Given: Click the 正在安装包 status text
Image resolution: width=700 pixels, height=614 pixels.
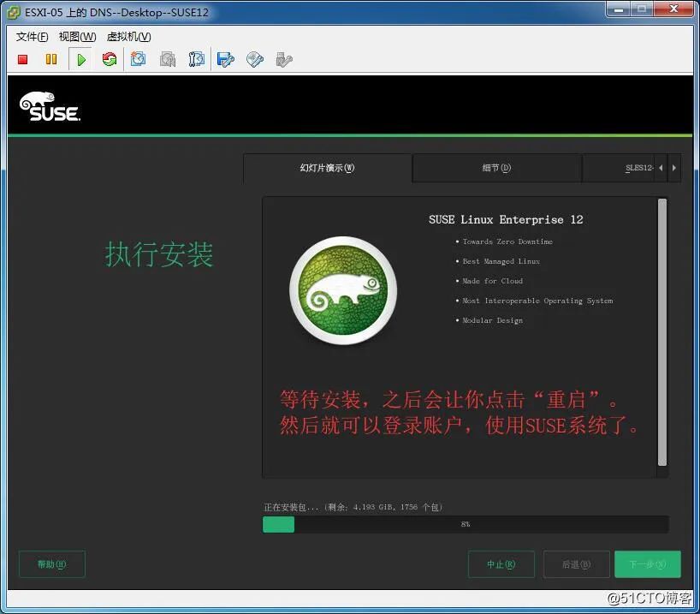Looking at the screenshot, I should (353, 507).
